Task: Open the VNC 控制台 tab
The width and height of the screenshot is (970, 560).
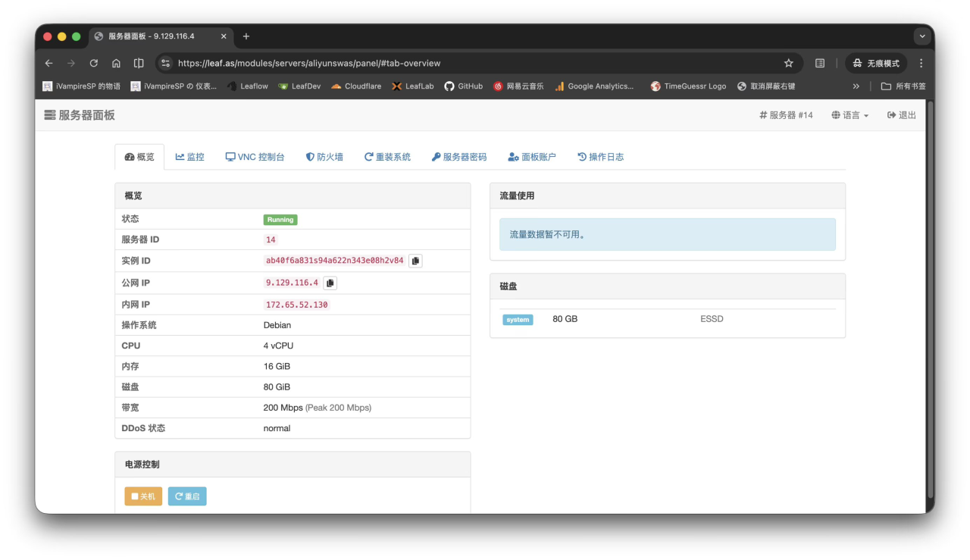Action: 255,157
